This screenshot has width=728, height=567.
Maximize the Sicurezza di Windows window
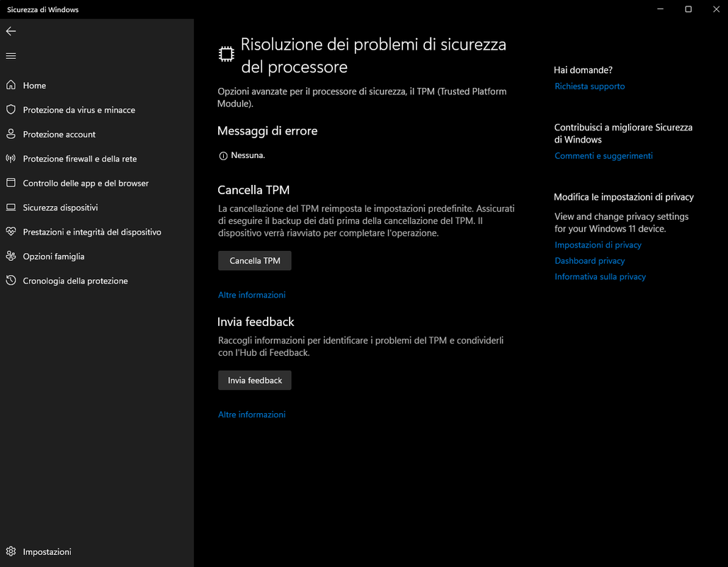tap(688, 9)
